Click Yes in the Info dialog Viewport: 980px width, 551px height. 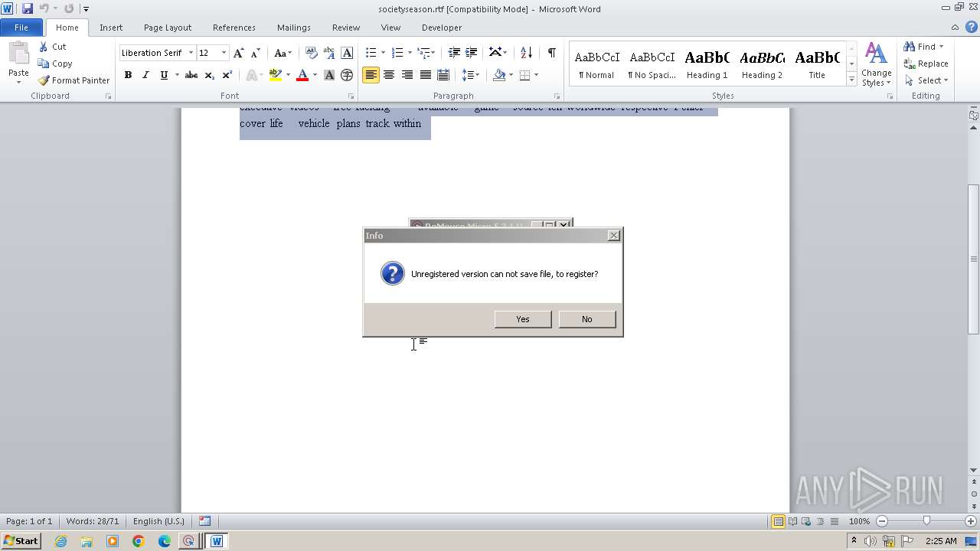coord(523,319)
